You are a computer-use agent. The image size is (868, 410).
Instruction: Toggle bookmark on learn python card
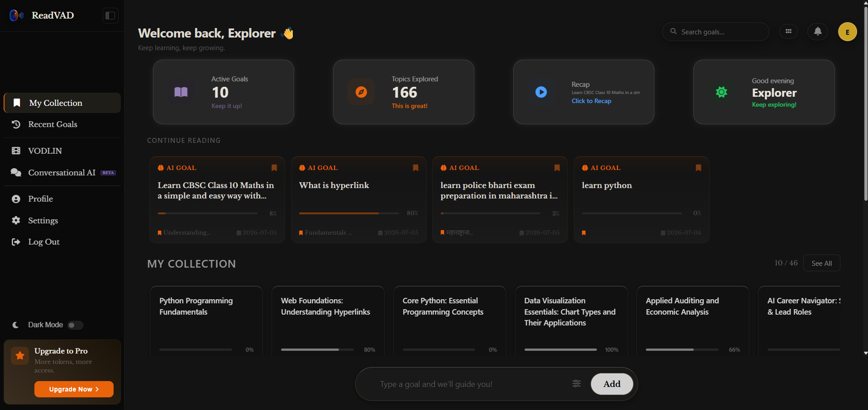click(698, 168)
